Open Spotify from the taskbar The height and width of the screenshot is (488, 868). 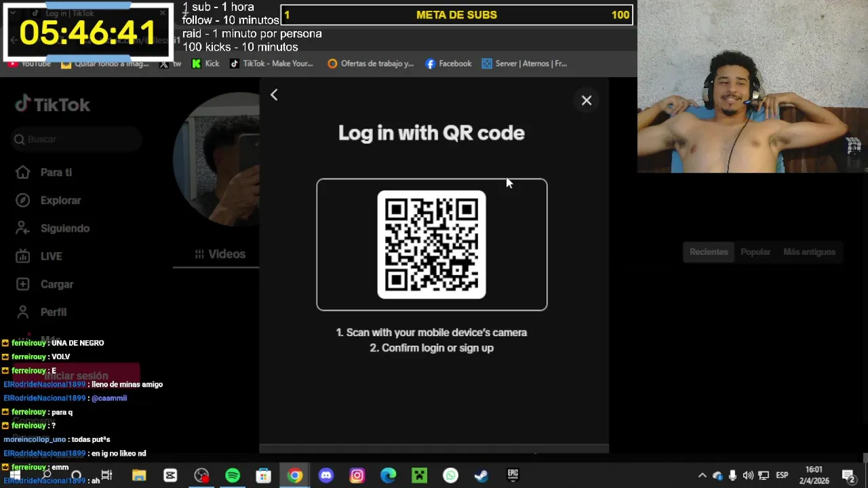(x=233, y=476)
